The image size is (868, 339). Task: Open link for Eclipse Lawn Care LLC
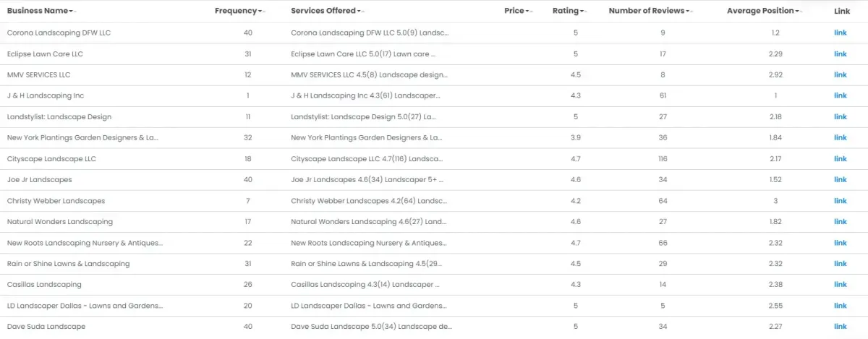pyautogui.click(x=840, y=54)
